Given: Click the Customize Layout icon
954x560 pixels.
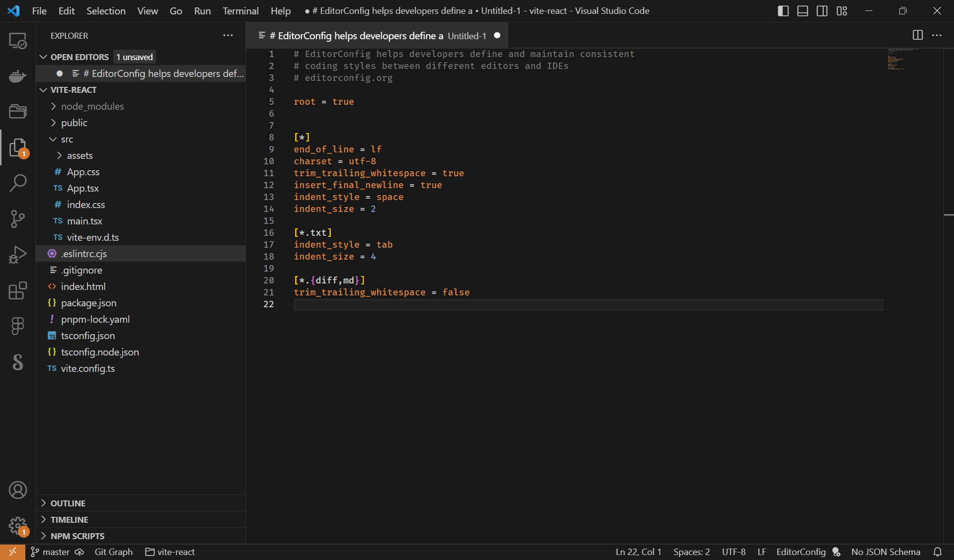Looking at the screenshot, I should [842, 11].
